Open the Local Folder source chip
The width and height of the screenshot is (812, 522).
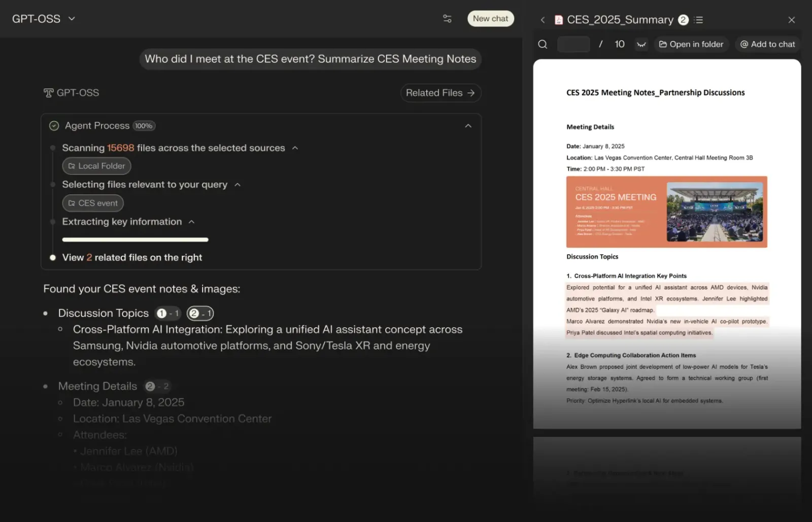click(x=96, y=166)
